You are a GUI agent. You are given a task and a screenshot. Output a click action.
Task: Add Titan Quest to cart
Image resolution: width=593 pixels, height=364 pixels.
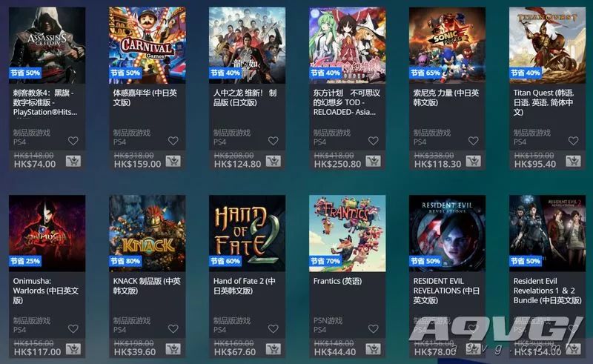click(x=573, y=161)
